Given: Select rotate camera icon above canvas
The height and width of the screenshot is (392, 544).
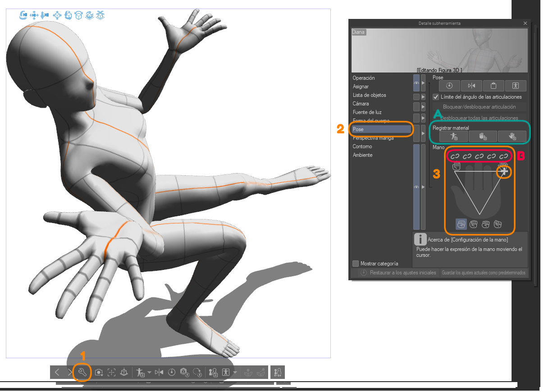Looking at the screenshot, I should pyautogui.click(x=23, y=15).
